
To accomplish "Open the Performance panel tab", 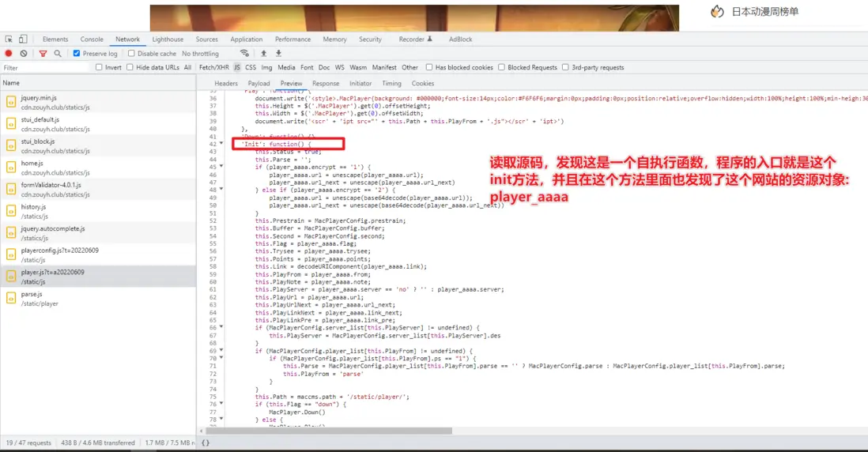I will click(x=292, y=40).
